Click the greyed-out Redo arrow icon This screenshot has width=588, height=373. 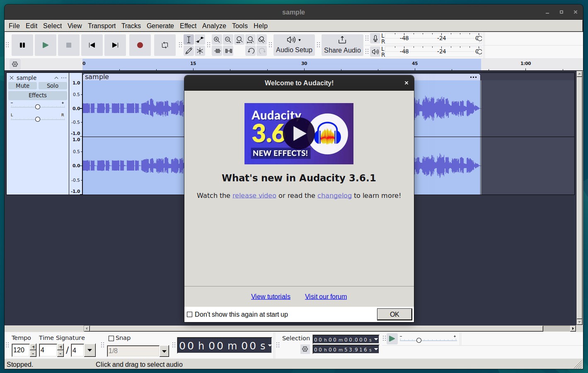pos(262,51)
